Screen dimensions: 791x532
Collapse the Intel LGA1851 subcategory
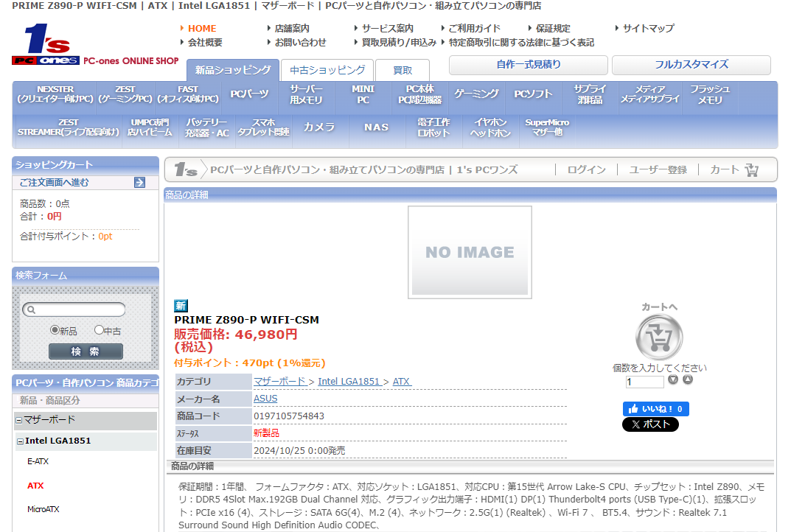(x=20, y=441)
